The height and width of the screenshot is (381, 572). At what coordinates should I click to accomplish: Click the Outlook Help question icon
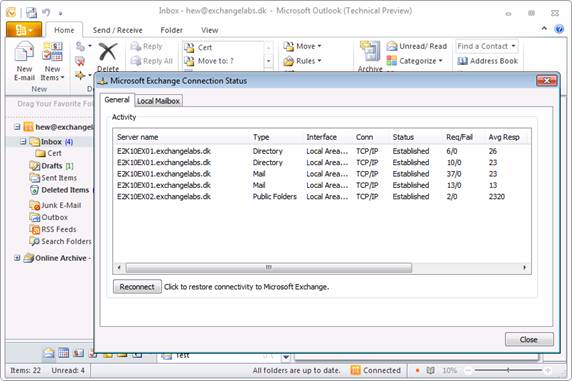point(559,29)
